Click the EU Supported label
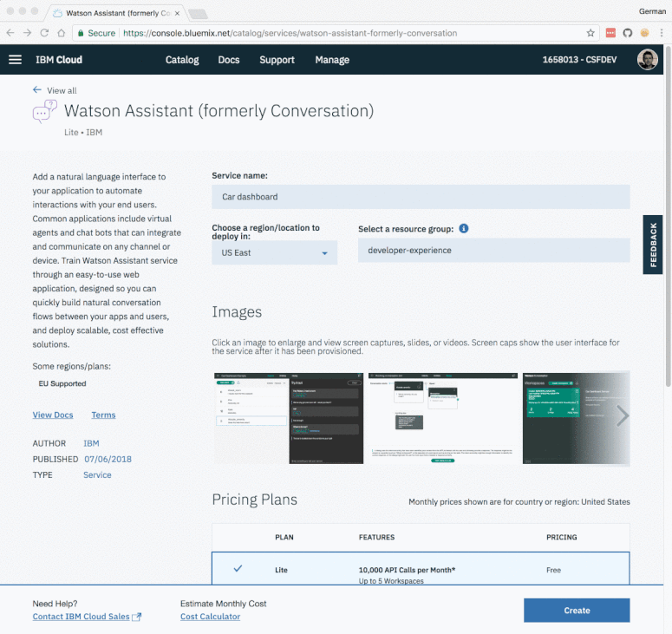This screenshot has height=634, width=672. [x=62, y=383]
